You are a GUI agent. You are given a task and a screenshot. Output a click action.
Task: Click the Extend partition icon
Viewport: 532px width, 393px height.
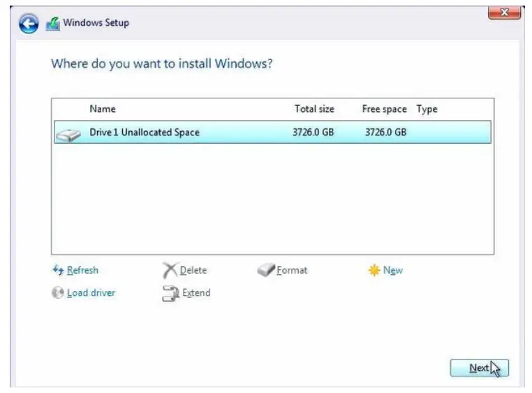tap(170, 293)
